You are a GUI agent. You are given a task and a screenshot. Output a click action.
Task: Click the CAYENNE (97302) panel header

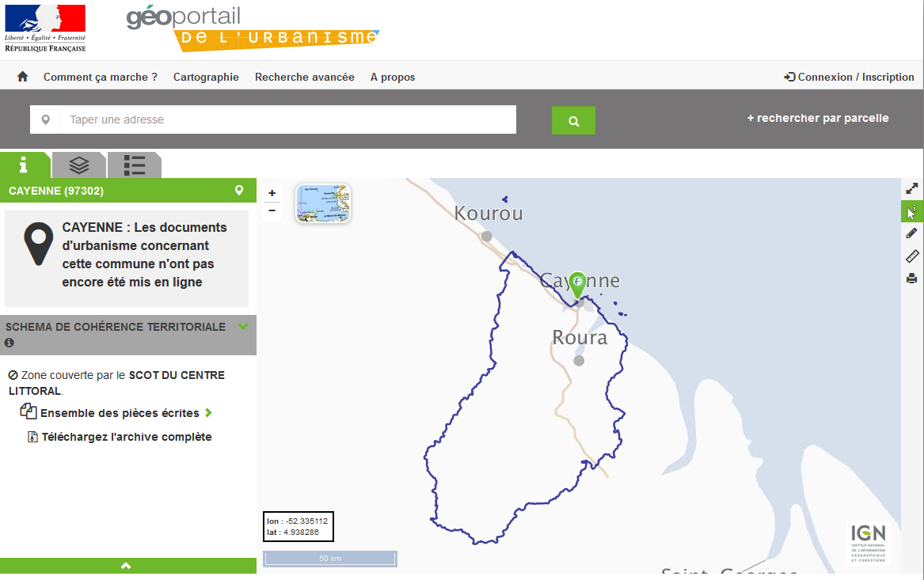tap(128, 190)
